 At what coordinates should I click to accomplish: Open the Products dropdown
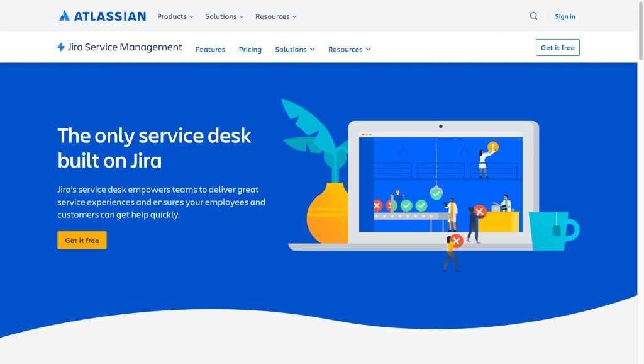point(175,16)
